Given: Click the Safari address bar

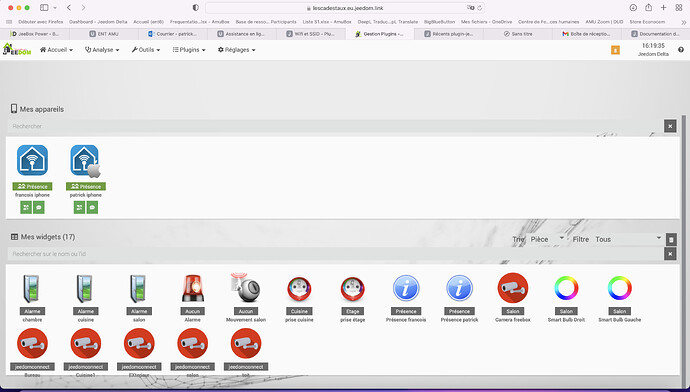Looking at the screenshot, I should coord(345,8).
